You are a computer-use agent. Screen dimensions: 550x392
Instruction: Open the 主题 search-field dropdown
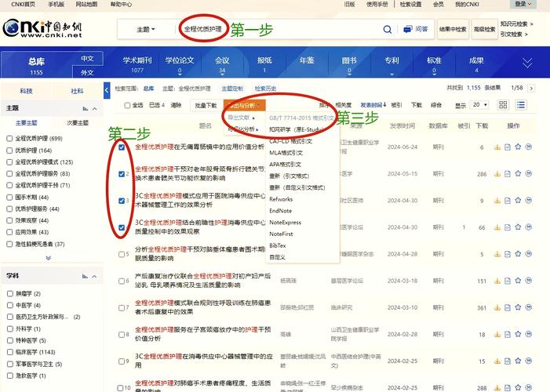click(x=146, y=30)
